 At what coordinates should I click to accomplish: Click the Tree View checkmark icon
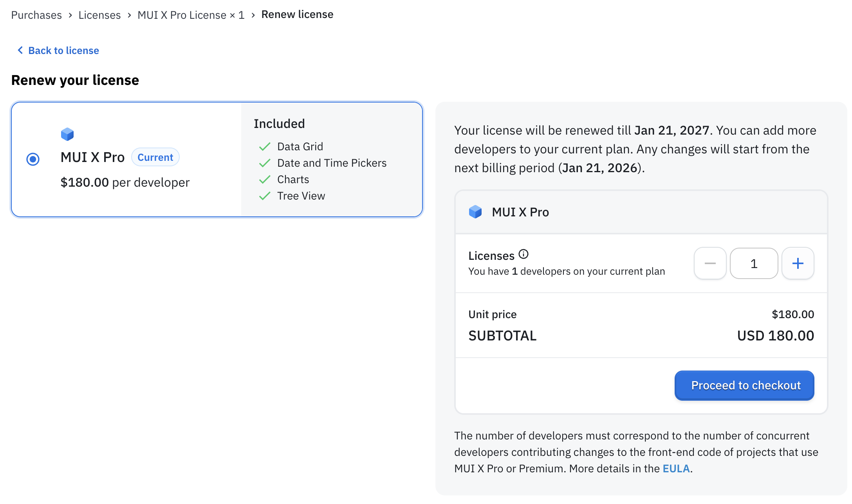265,196
